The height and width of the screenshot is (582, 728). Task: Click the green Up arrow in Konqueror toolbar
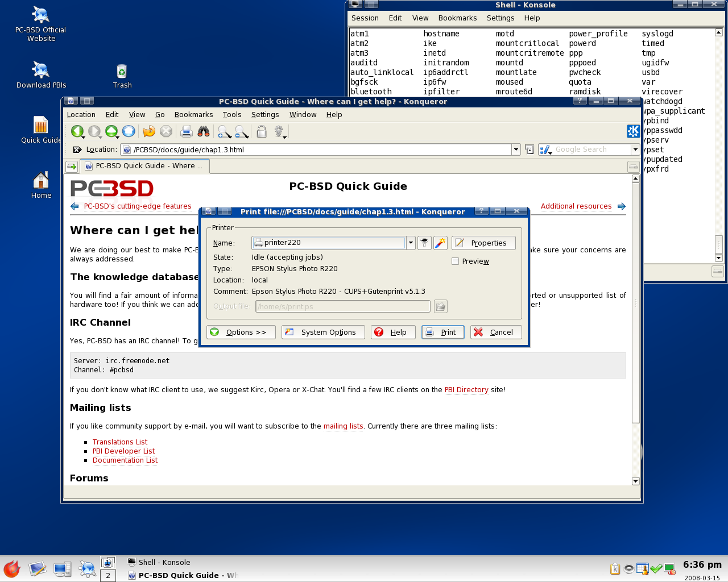coord(111,131)
